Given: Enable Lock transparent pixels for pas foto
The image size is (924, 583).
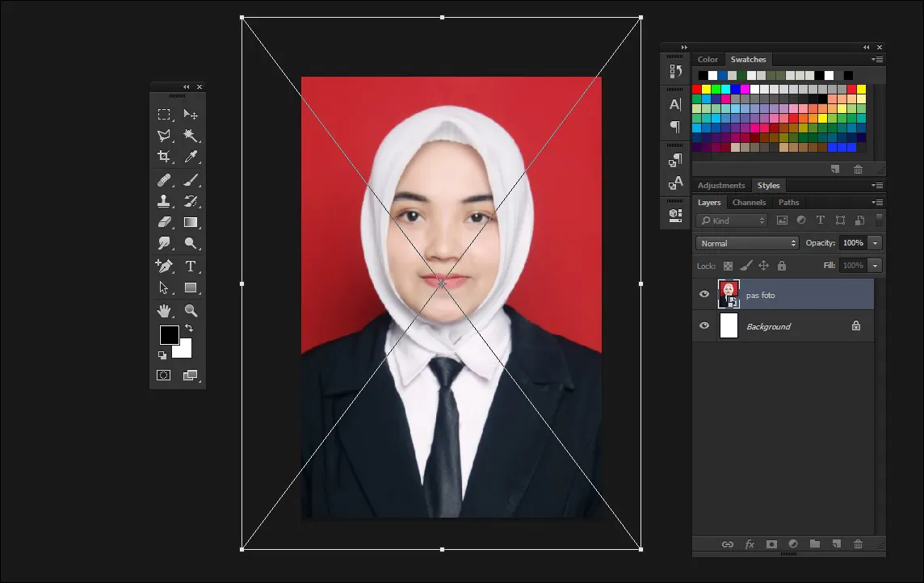Looking at the screenshot, I should (x=728, y=266).
